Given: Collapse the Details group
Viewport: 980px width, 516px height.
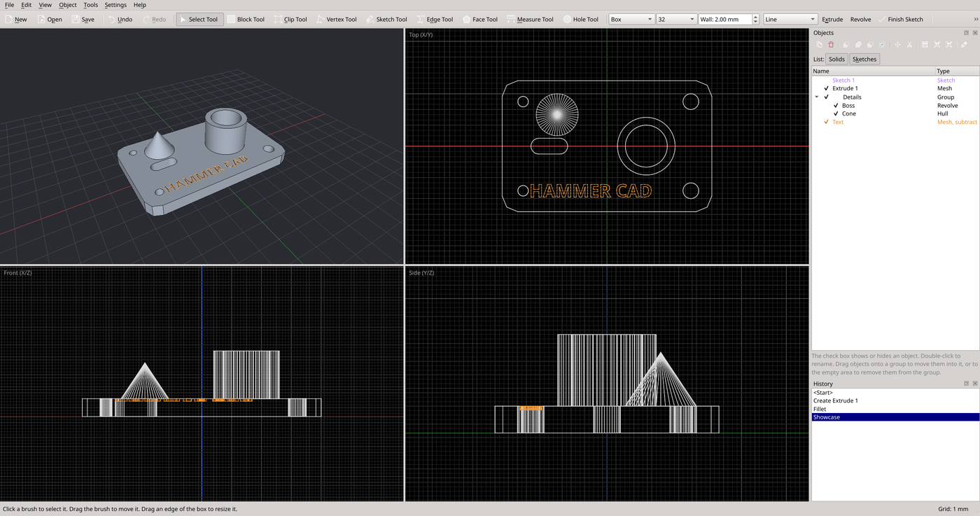Looking at the screenshot, I should coord(817,97).
